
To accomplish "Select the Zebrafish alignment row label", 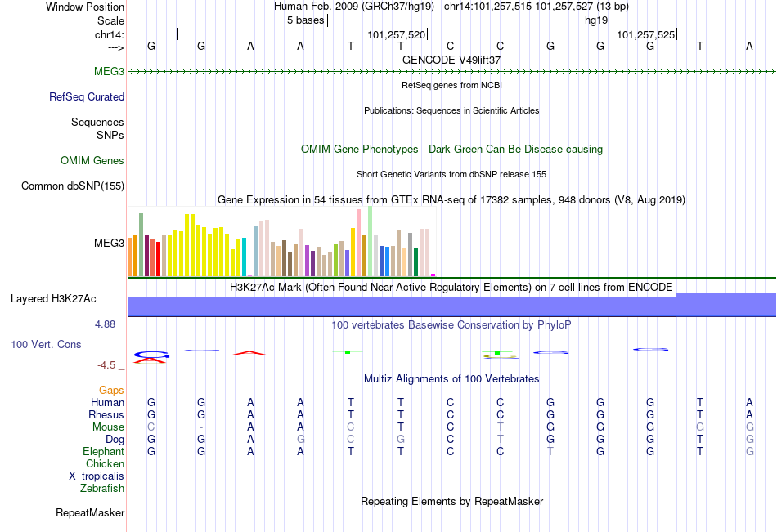I will (102, 488).
